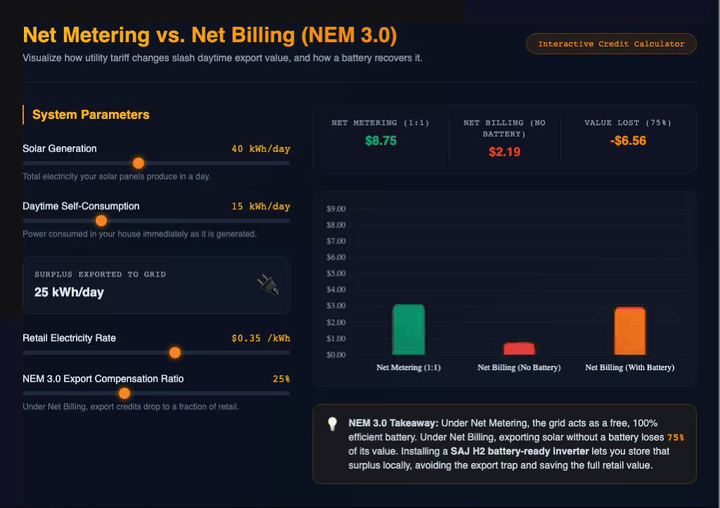Click the Interactive Credit Calculator badge
Screen dimensions: 720x508
611,44
